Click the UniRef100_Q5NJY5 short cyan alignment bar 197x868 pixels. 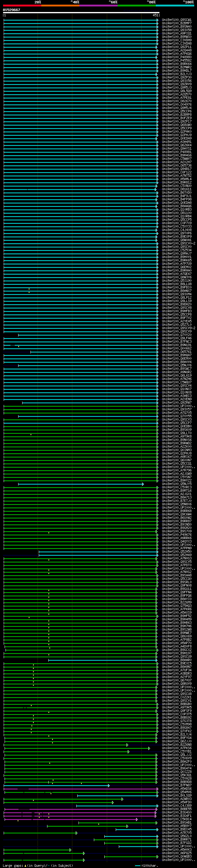click(x=81, y=484)
